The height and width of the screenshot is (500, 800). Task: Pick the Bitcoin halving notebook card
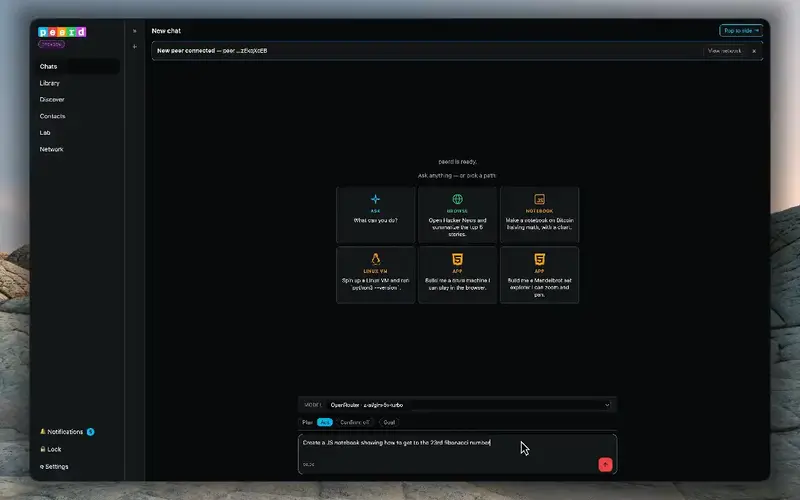coord(539,215)
